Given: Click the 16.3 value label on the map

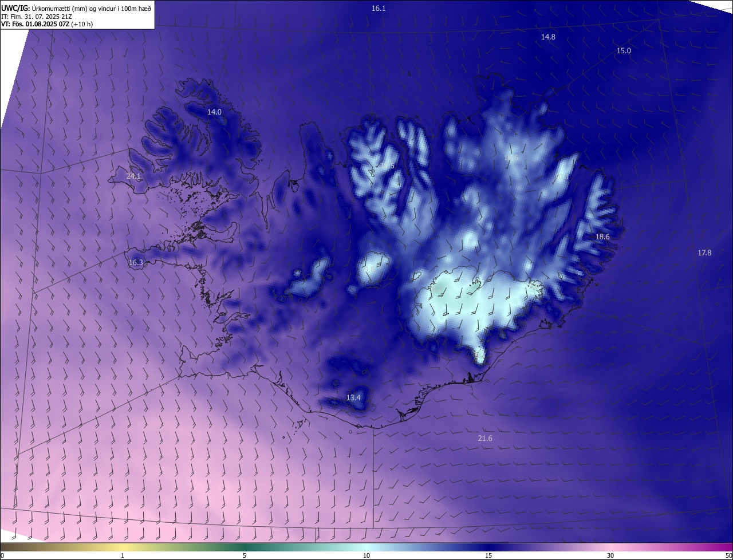Looking at the screenshot, I should (136, 262).
